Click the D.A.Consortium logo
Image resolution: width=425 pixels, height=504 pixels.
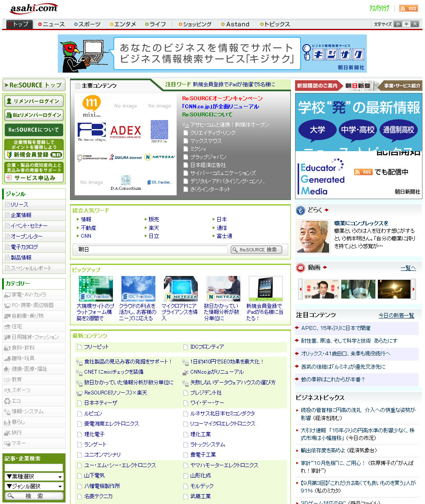[126, 183]
